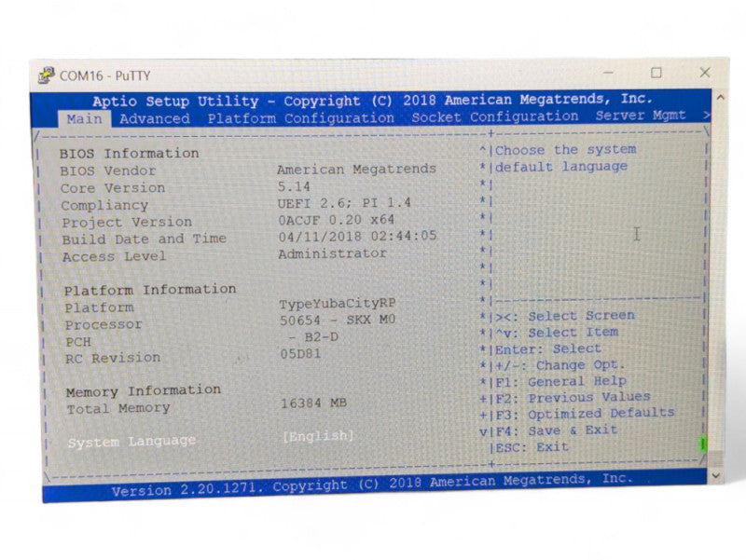
Task: Open the Socket Configuration tab
Action: [495, 116]
